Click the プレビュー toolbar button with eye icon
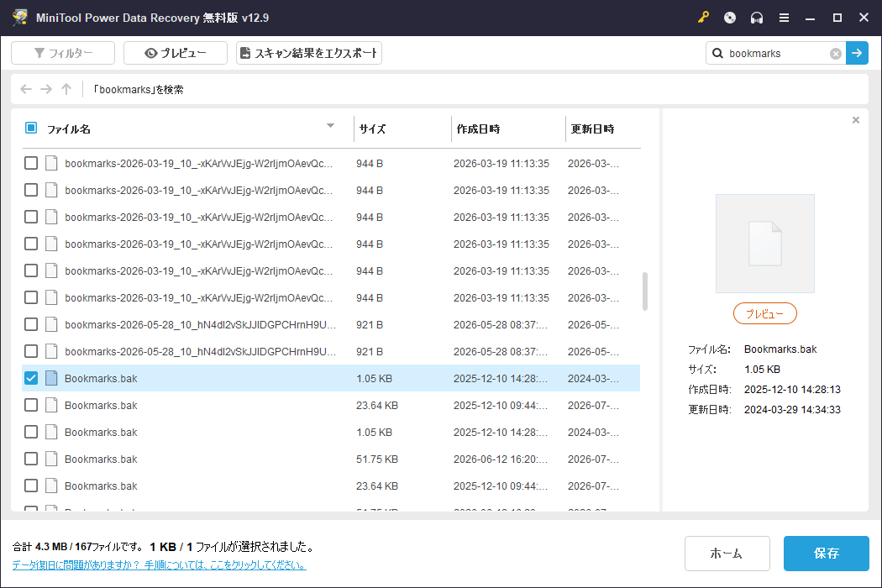 pos(176,53)
